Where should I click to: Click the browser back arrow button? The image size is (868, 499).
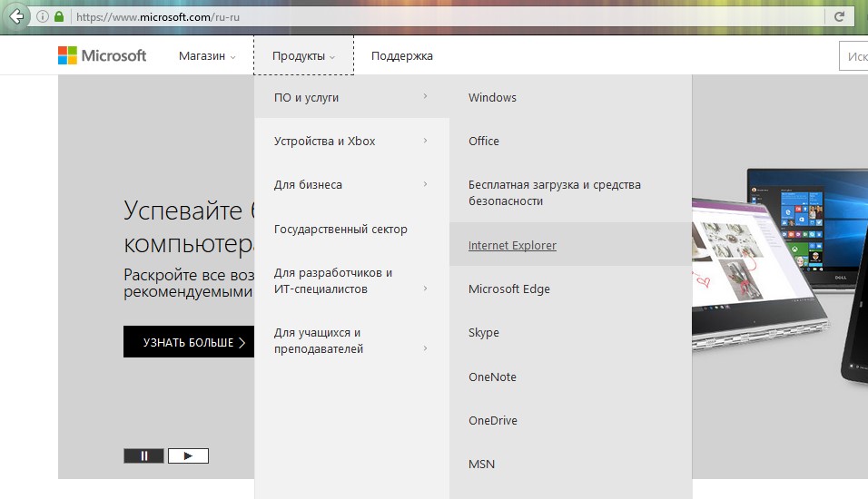pyautogui.click(x=17, y=16)
